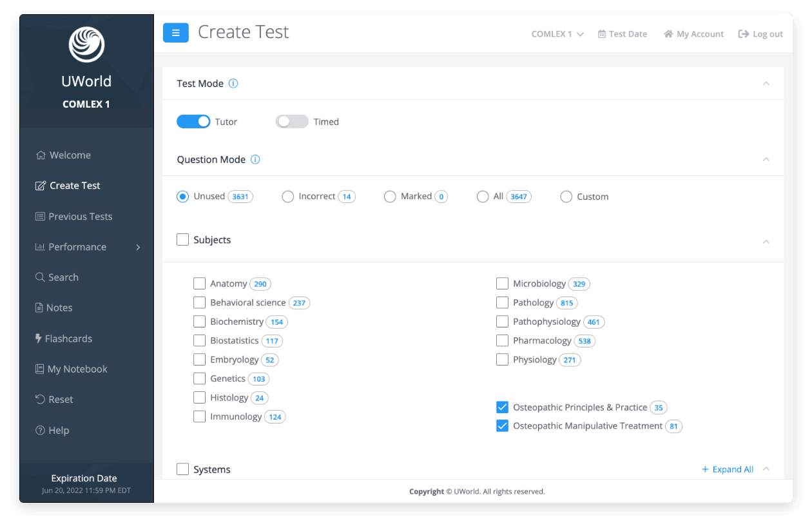This screenshot has width=812, height=526.
Task: Uncheck Osteopathic Manipulative Treatment checkbox
Action: tap(502, 426)
